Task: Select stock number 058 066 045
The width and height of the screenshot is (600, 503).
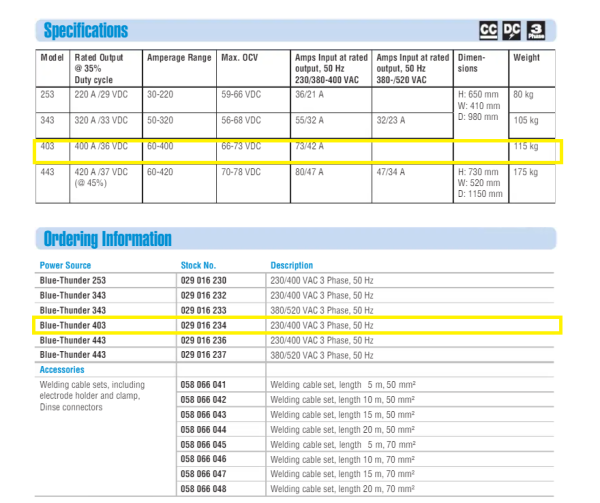Action: (203, 444)
